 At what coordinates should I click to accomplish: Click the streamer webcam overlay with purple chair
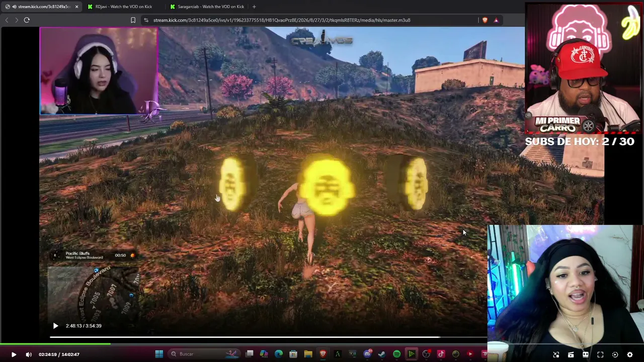[99, 71]
